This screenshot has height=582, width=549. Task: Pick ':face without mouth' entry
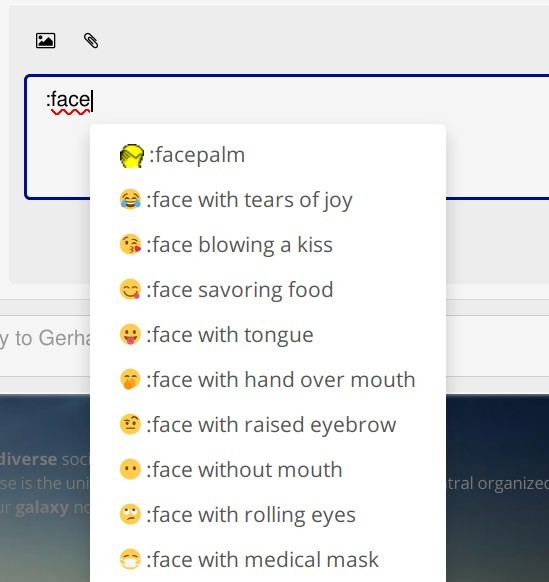[268, 470]
